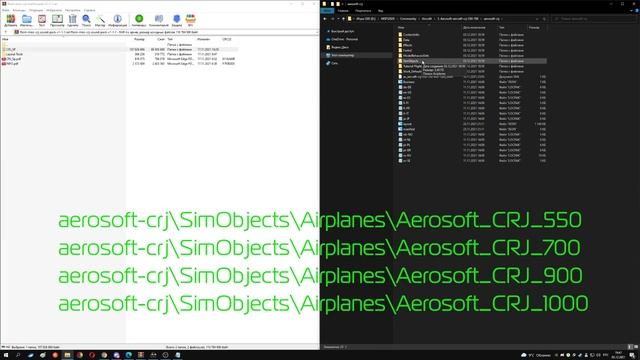Click the Explorer search input field
The height and width of the screenshot is (360, 640).
pos(593,19)
